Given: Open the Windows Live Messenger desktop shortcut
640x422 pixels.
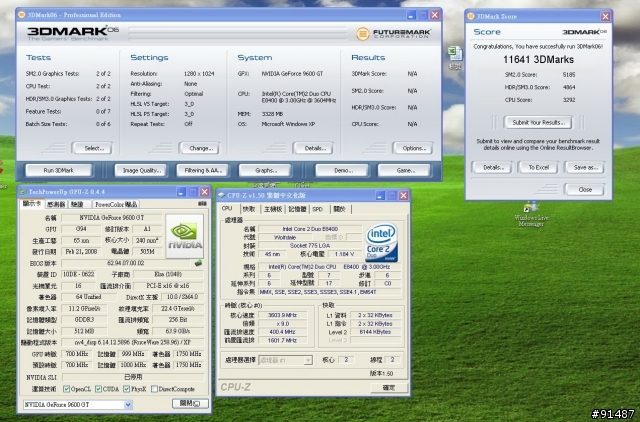Looking at the screenshot, I should 531,213.
